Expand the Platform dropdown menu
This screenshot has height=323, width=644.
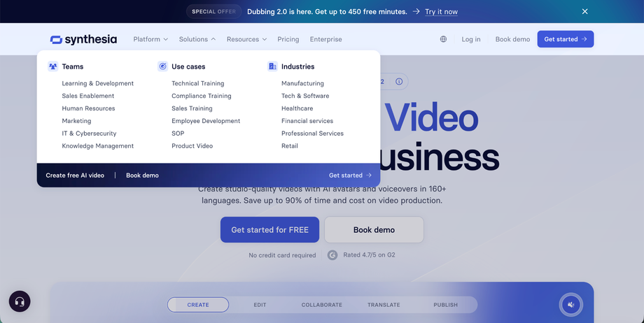point(150,39)
